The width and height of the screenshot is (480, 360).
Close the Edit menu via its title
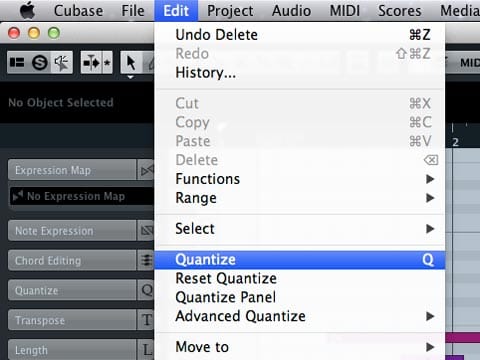click(176, 11)
